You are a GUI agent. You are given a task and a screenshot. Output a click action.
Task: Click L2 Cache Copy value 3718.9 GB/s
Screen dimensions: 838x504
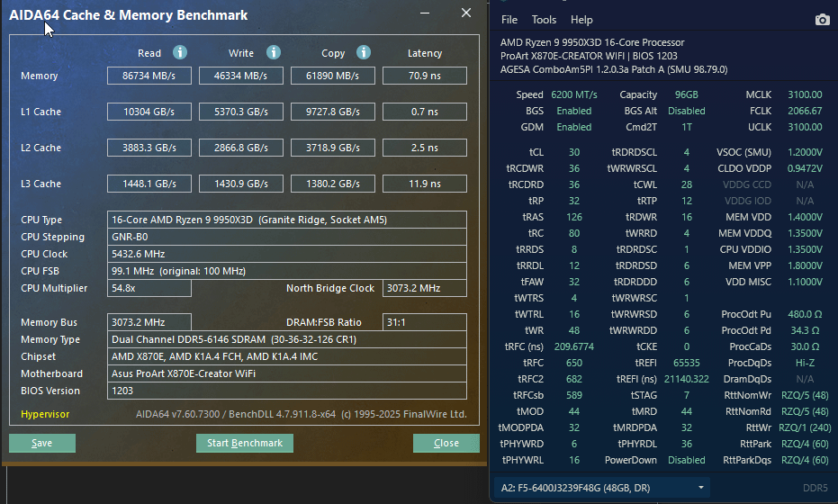coord(333,148)
